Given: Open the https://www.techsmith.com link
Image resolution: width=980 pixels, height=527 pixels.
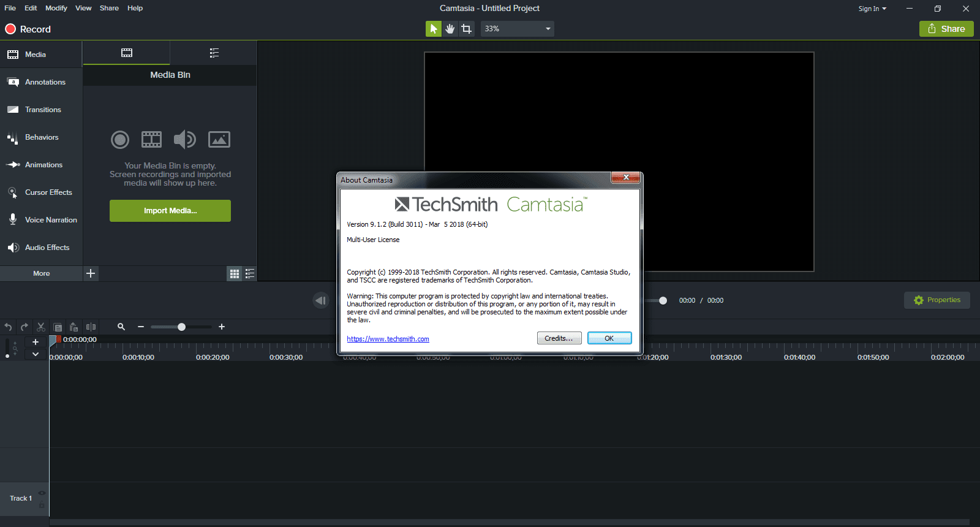Looking at the screenshot, I should pos(388,339).
